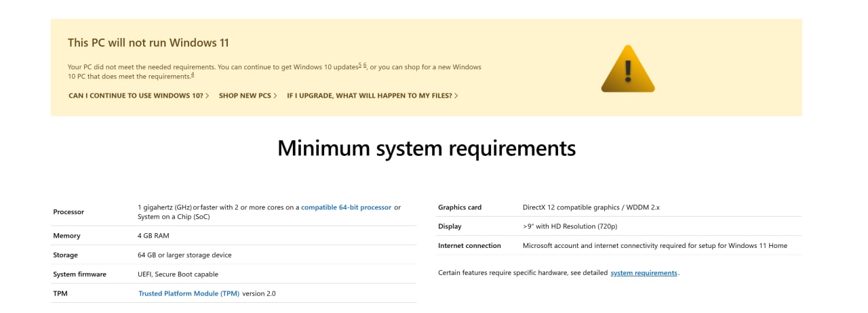Click footnote 6 after Windows 10 updates

365,65
